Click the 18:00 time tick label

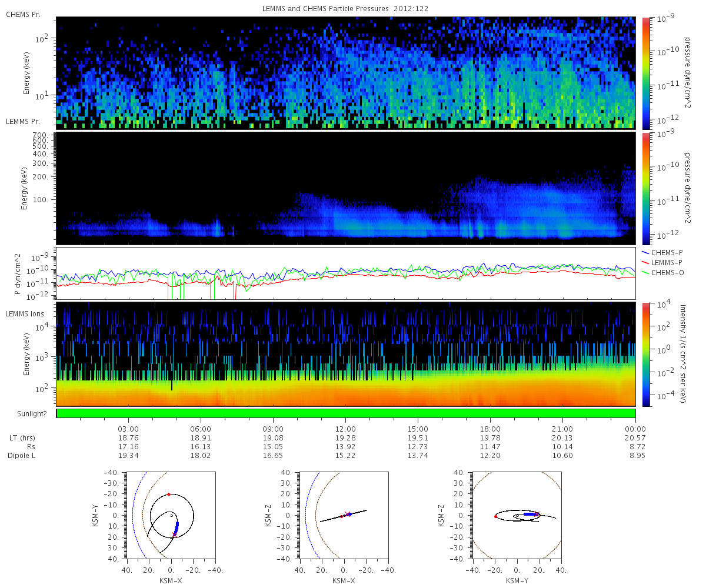[x=490, y=429]
